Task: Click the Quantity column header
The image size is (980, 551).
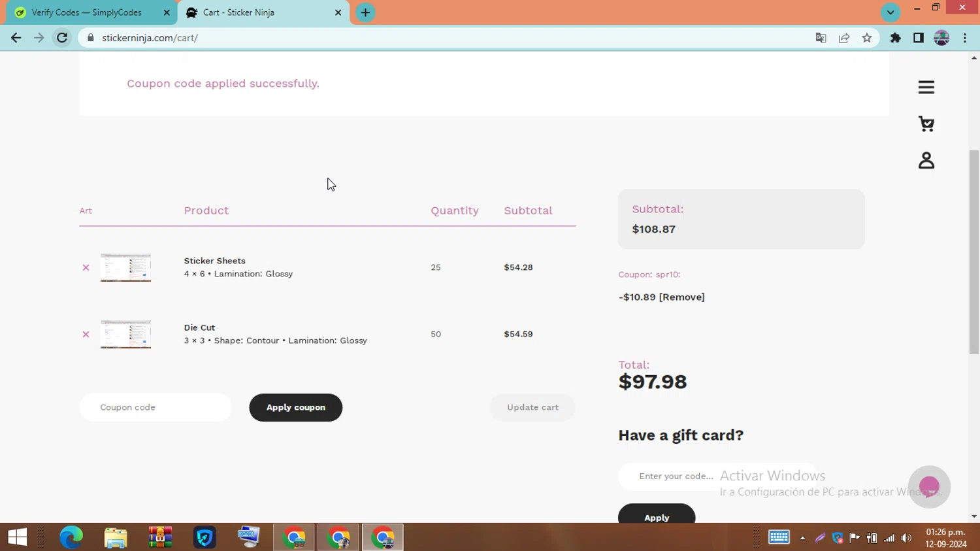Action: [455, 210]
